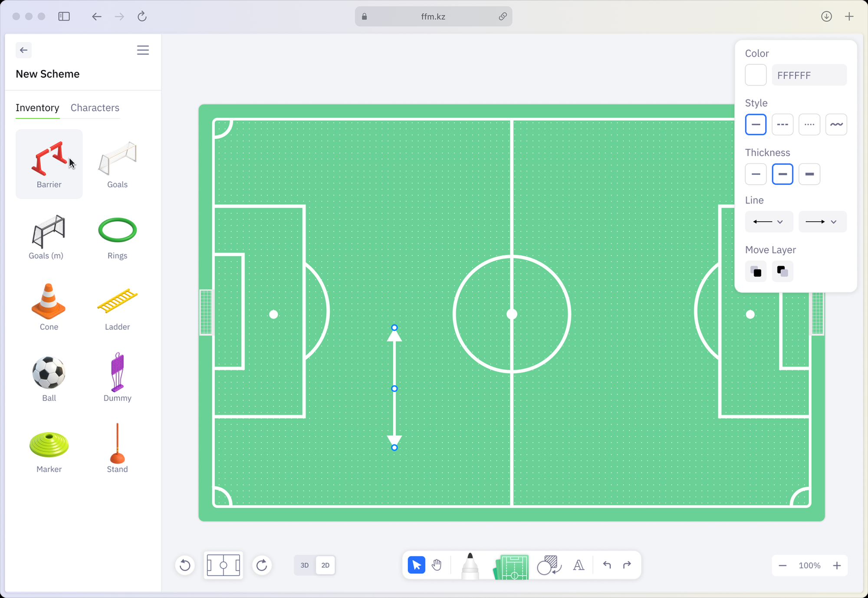Choose solid line style

756,125
